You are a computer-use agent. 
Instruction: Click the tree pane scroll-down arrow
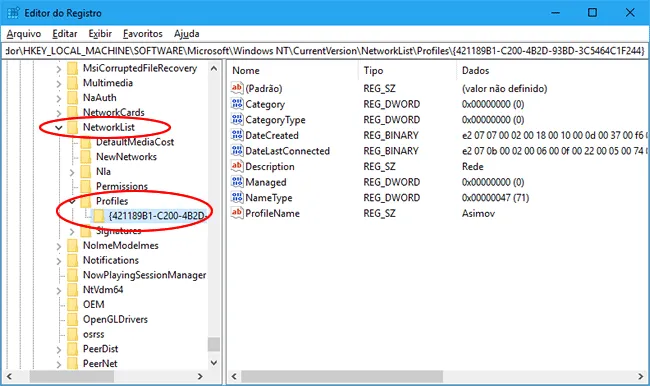click(214, 363)
